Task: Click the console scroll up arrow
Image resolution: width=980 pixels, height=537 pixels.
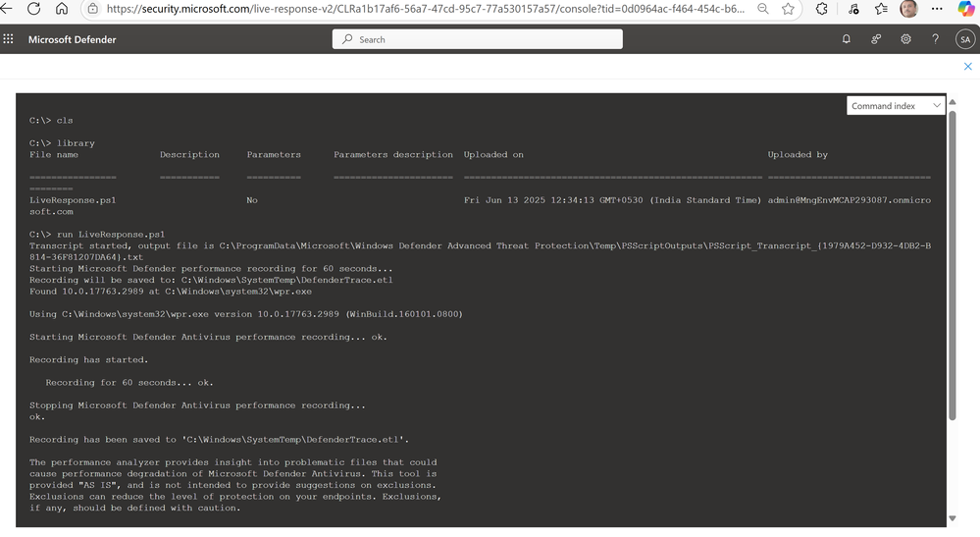Action: click(953, 102)
